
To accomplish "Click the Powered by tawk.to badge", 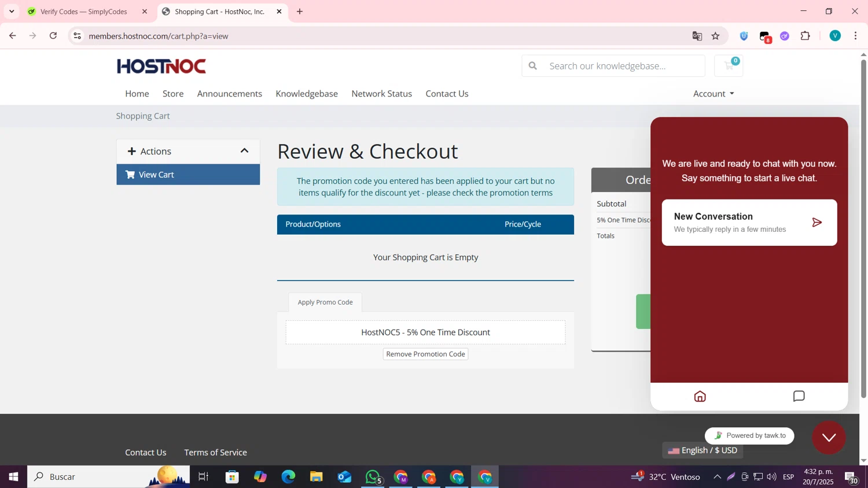I will [x=749, y=436].
